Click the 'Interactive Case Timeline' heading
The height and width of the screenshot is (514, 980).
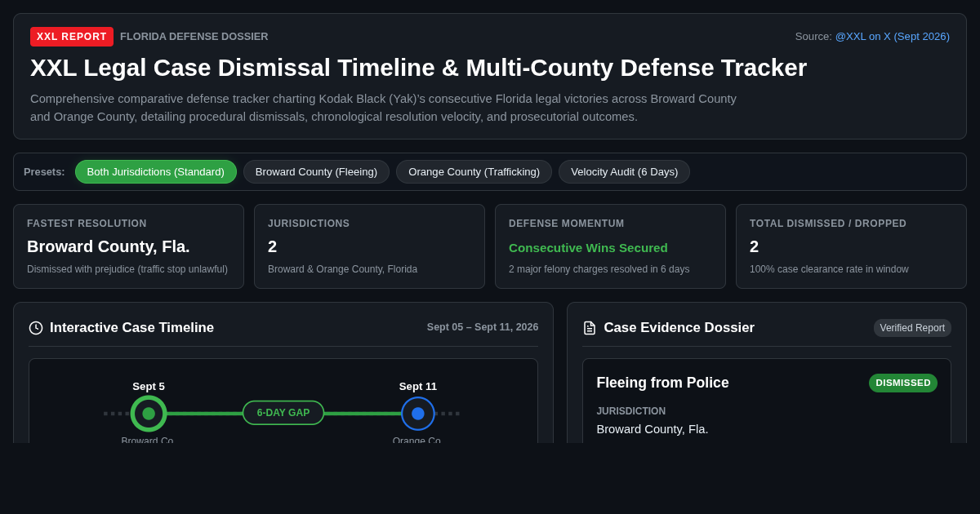(131, 328)
